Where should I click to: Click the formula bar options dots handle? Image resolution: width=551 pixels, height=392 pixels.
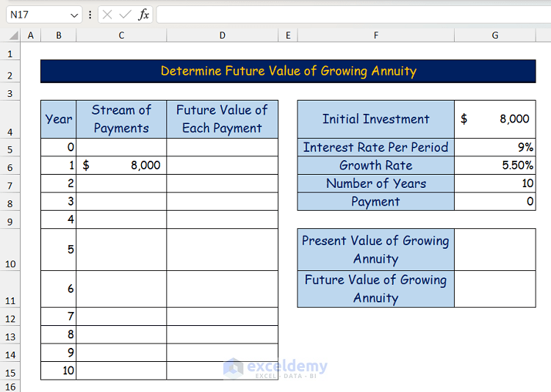90,15
